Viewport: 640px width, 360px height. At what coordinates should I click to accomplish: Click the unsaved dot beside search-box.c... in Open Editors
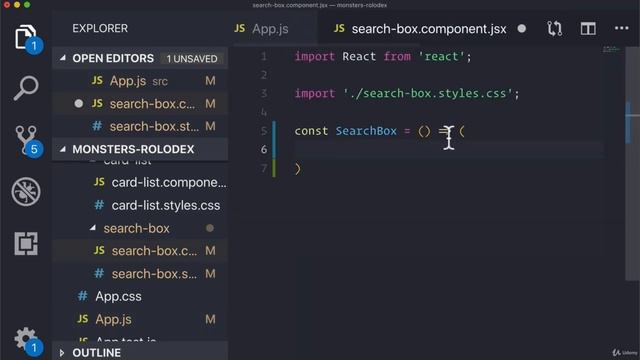point(79,104)
